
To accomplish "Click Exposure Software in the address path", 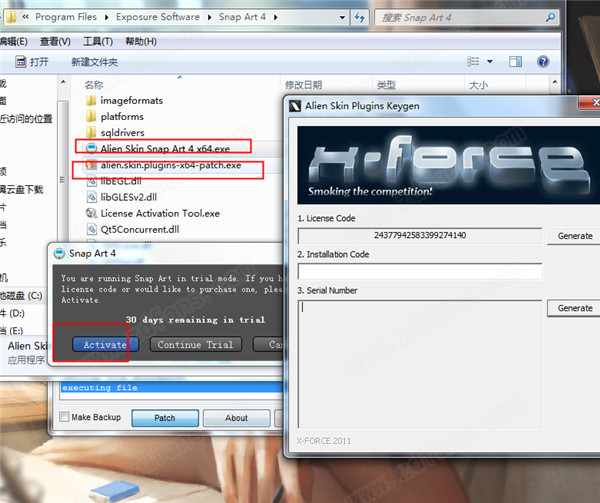I will coord(158,17).
